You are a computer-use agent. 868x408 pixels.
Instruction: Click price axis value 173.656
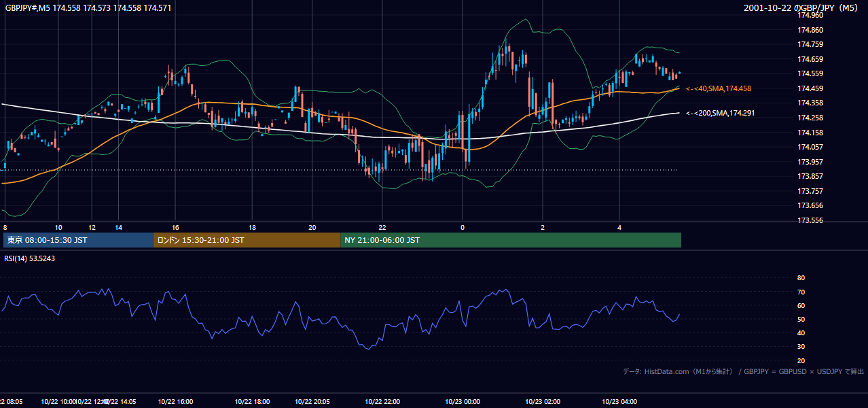click(x=810, y=205)
